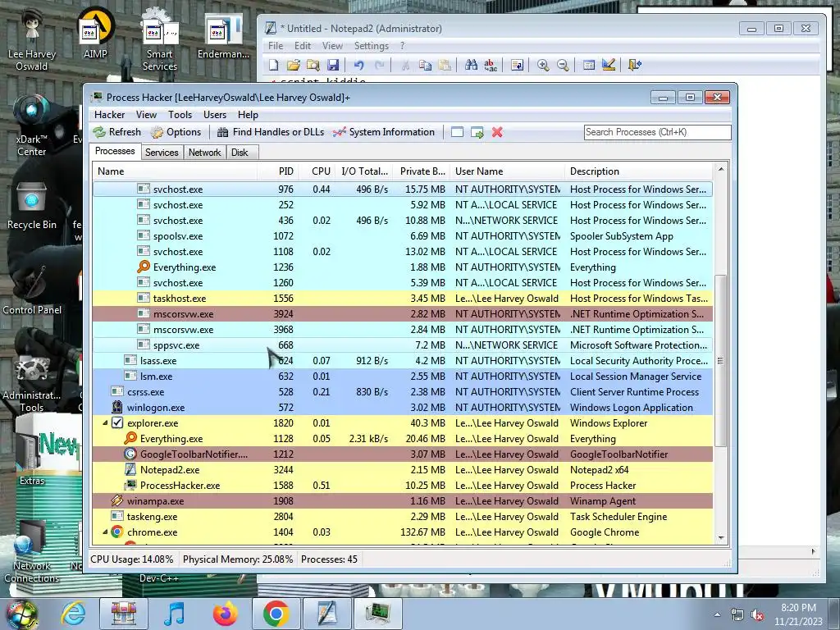840x630 pixels.
Task: Click customize schemes icon in Notepad2 toolbar
Action: coord(609,66)
